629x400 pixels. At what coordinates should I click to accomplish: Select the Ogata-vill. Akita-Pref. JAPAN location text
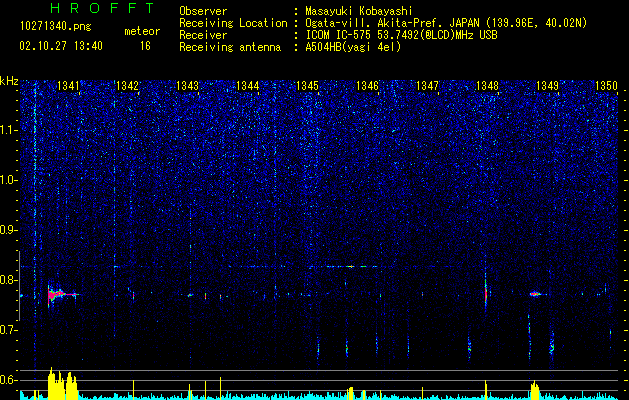point(446,23)
